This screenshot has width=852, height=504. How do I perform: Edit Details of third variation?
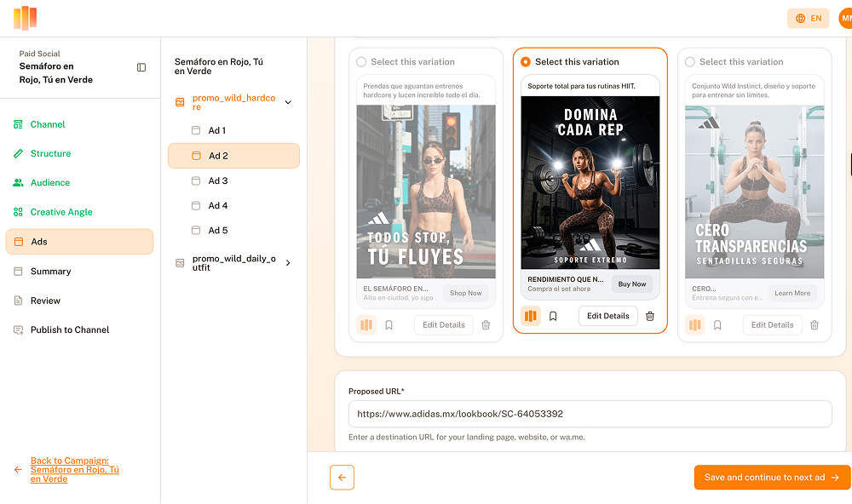772,325
